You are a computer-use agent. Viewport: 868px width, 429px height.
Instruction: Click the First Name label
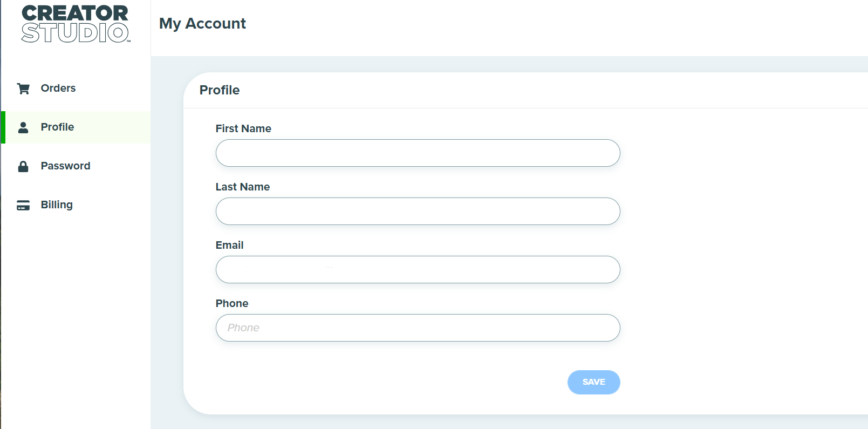(243, 128)
